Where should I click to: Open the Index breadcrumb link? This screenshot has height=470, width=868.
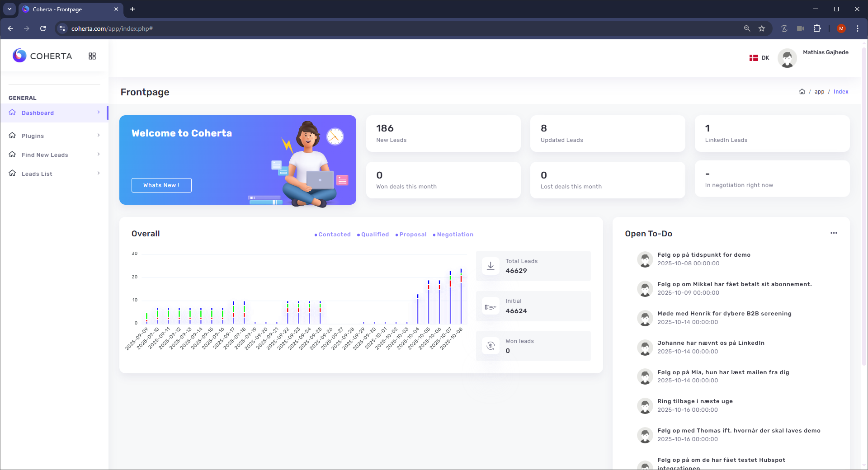coord(841,92)
